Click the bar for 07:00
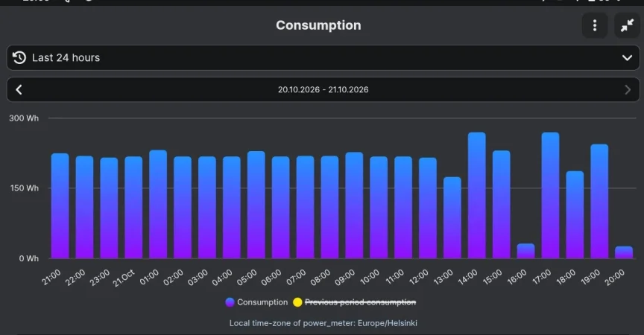Screen dimensions: 644x335 (x=305, y=207)
